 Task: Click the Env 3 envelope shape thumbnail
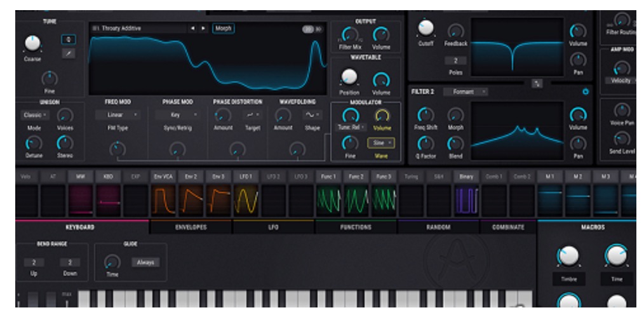218,200
